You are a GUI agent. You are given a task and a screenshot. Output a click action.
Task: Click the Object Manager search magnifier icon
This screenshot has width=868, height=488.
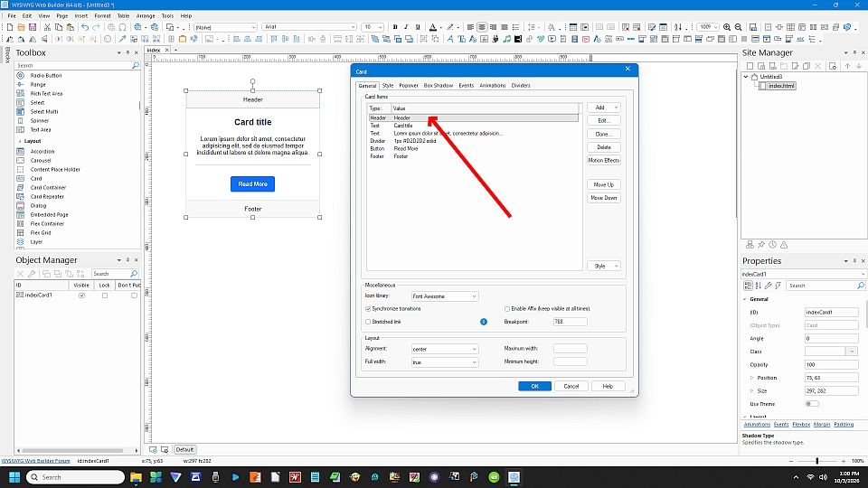pyautogui.click(x=134, y=274)
